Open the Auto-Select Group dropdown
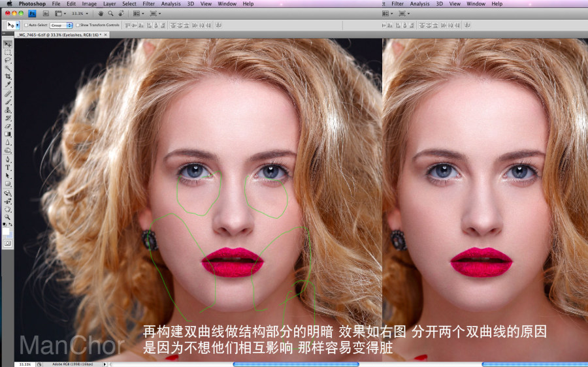The image size is (588, 367). pyautogui.click(x=61, y=25)
